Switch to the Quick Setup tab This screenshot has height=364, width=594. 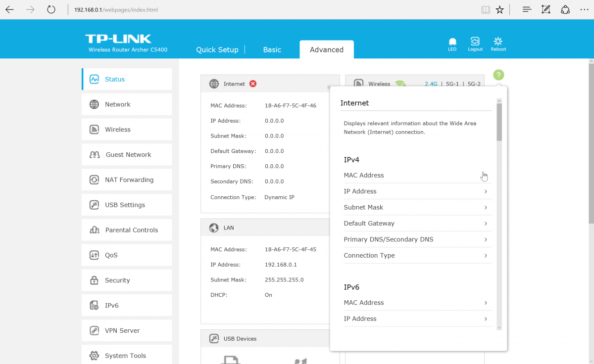pos(217,50)
